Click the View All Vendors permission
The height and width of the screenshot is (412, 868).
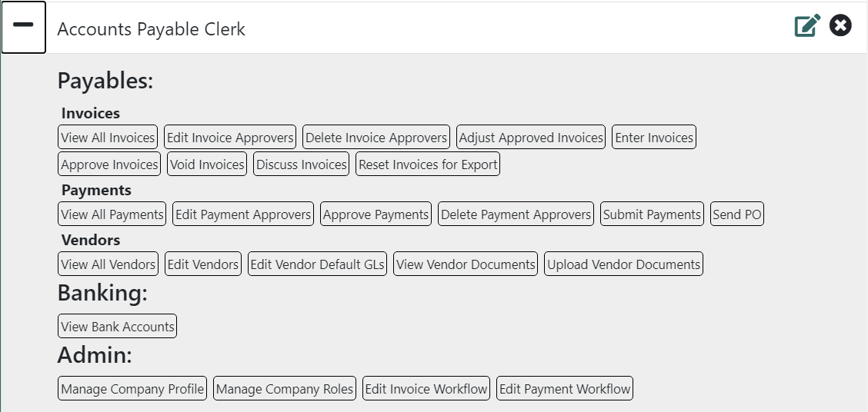108,264
